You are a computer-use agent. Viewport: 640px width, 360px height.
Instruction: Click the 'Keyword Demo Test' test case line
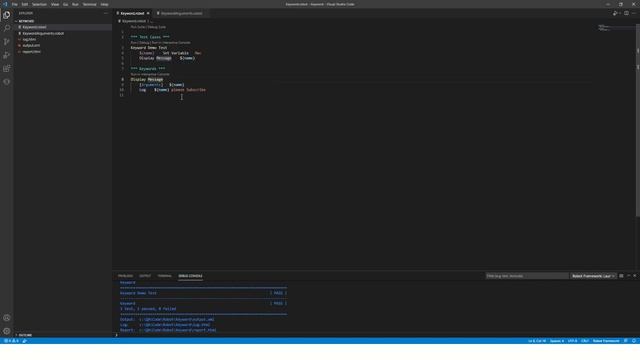149,48
